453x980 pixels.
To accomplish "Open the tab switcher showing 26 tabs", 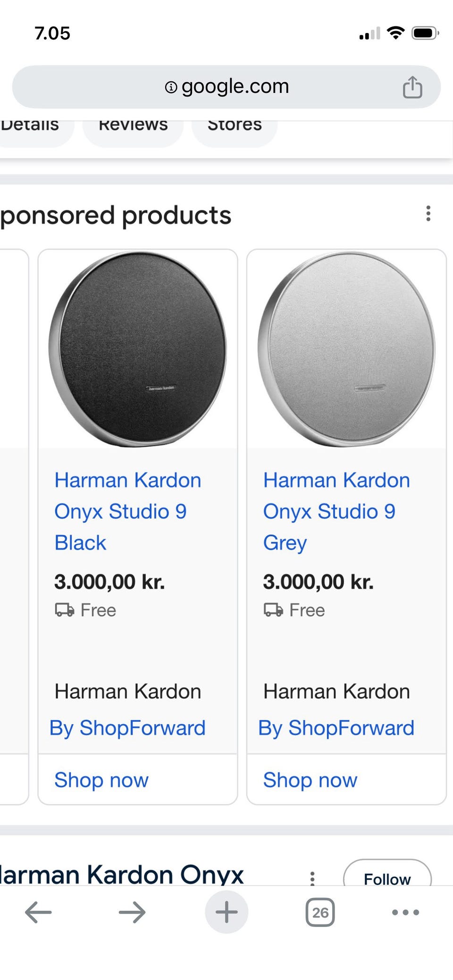I will coord(320,912).
